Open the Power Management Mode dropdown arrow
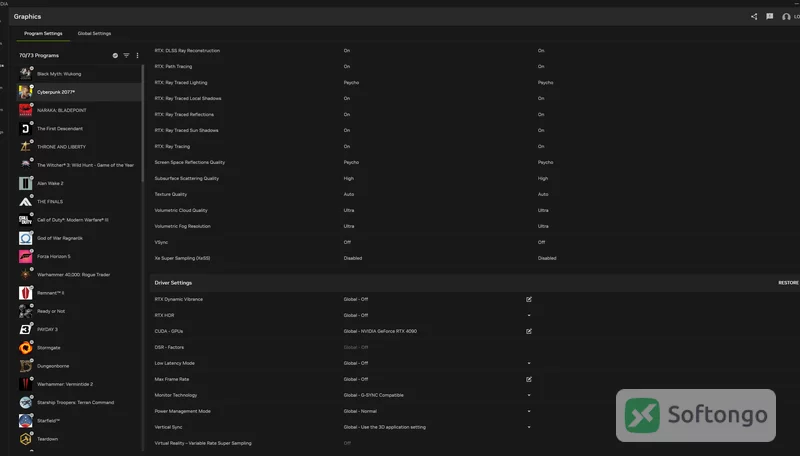This screenshot has height=456, width=800. point(529,411)
